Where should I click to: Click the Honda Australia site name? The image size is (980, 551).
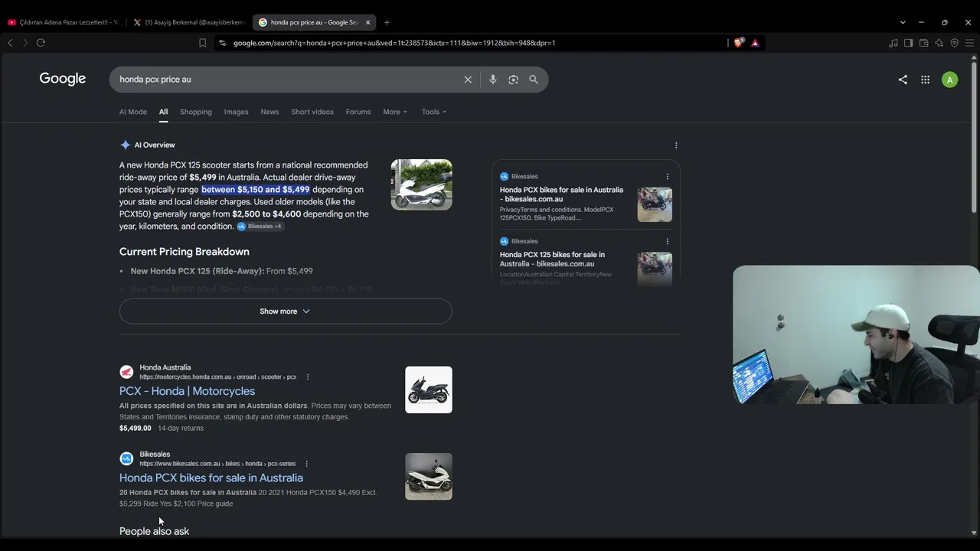[165, 367]
